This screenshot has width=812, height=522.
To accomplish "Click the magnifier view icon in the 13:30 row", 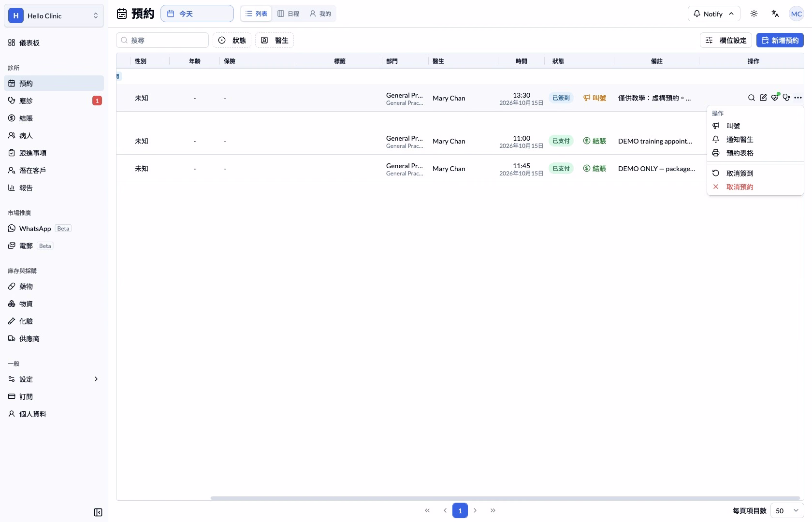I will tap(752, 98).
